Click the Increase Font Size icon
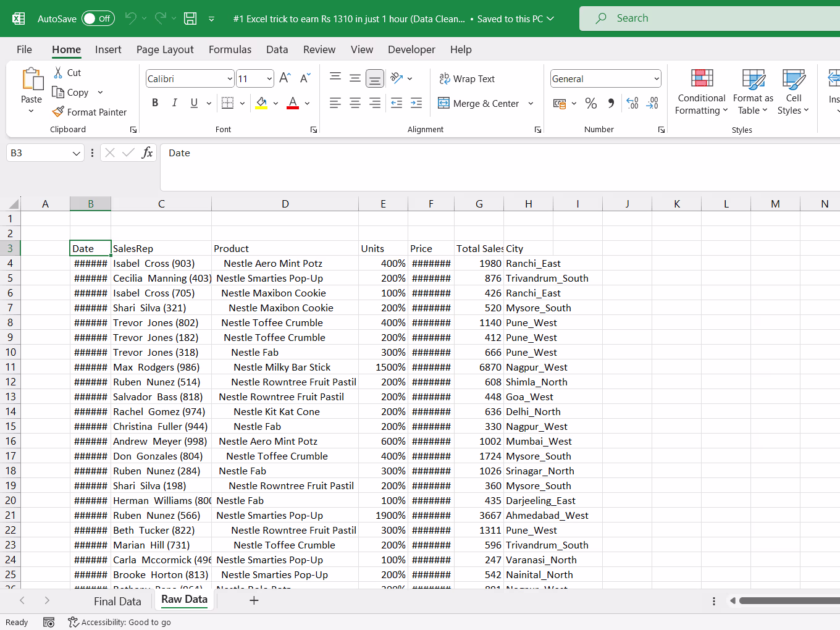840x630 pixels. 285,78
